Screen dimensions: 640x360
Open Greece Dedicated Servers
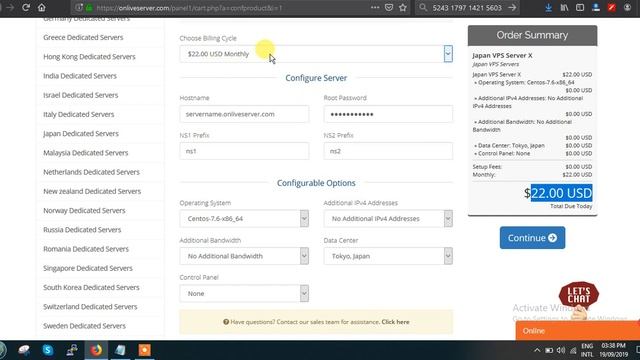[83, 37]
